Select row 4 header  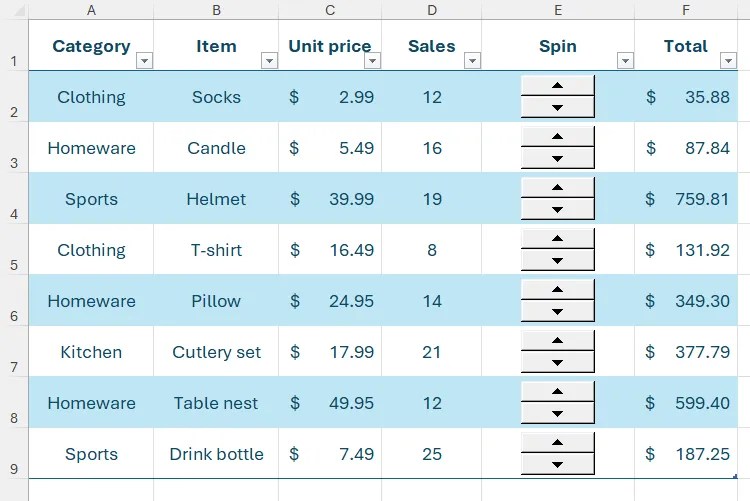[x=14, y=198]
